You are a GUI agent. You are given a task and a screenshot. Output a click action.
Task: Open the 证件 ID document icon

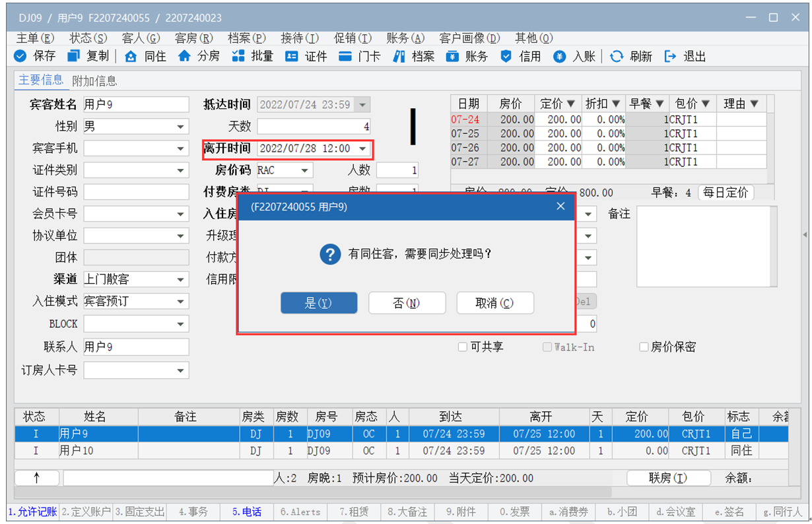click(x=292, y=56)
